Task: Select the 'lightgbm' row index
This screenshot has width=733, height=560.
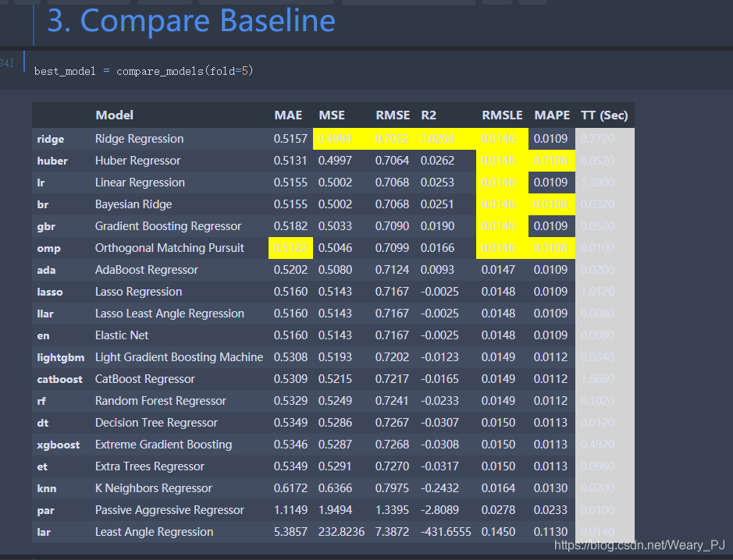Action: 61,358
